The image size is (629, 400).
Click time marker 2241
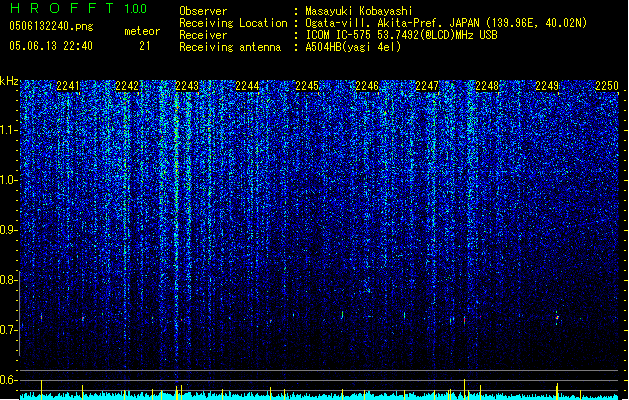(68, 86)
